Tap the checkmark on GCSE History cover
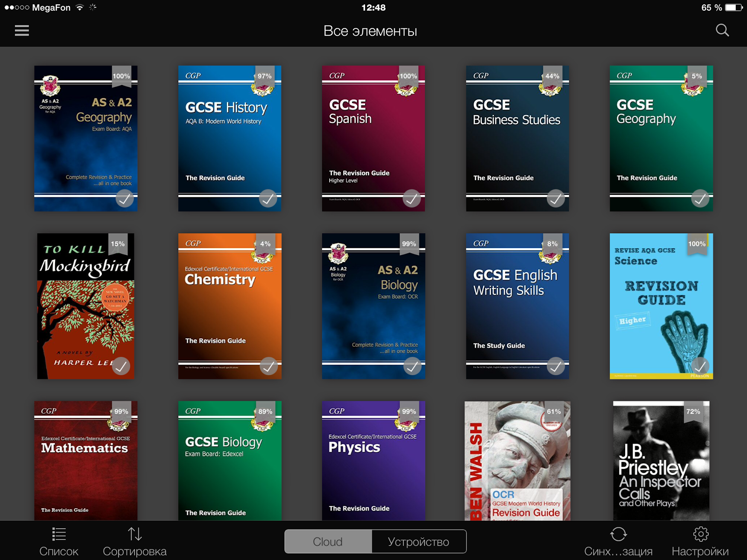Screen dimensions: 747x560 268,199
